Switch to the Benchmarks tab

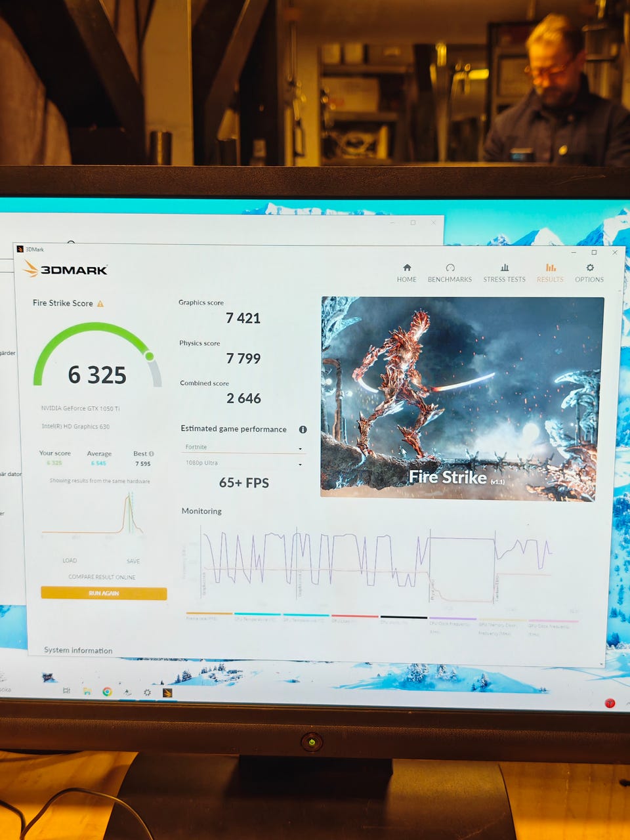450,273
